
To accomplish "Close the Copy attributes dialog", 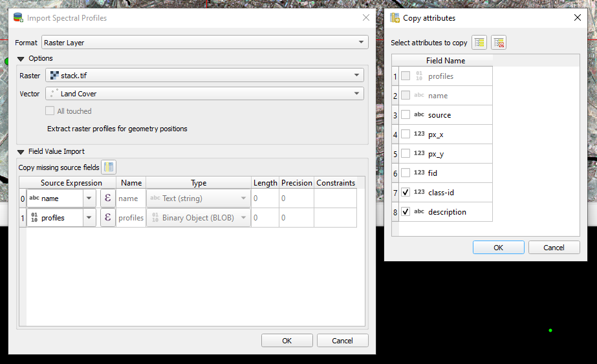I will (578, 18).
